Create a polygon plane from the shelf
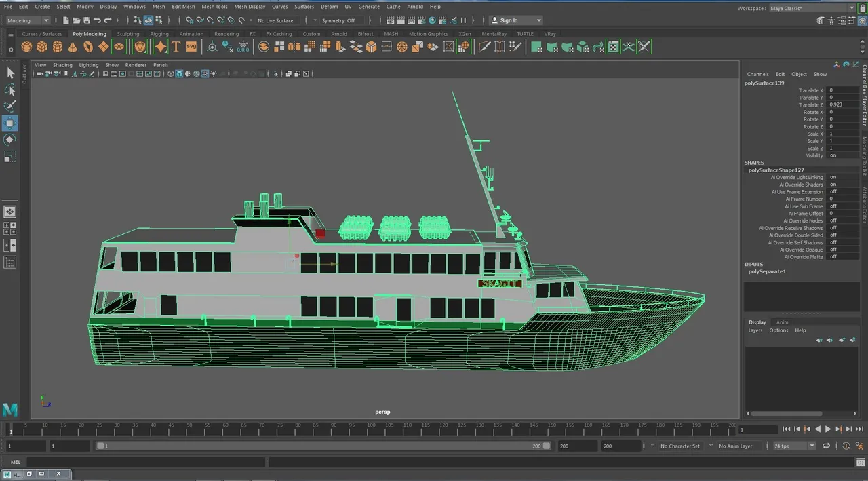 104,47
